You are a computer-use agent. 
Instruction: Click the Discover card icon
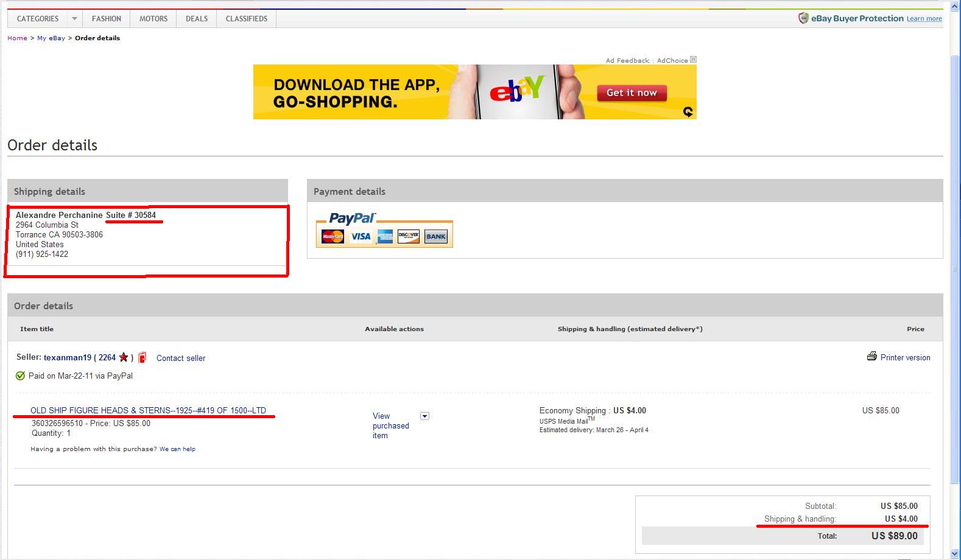coord(409,236)
